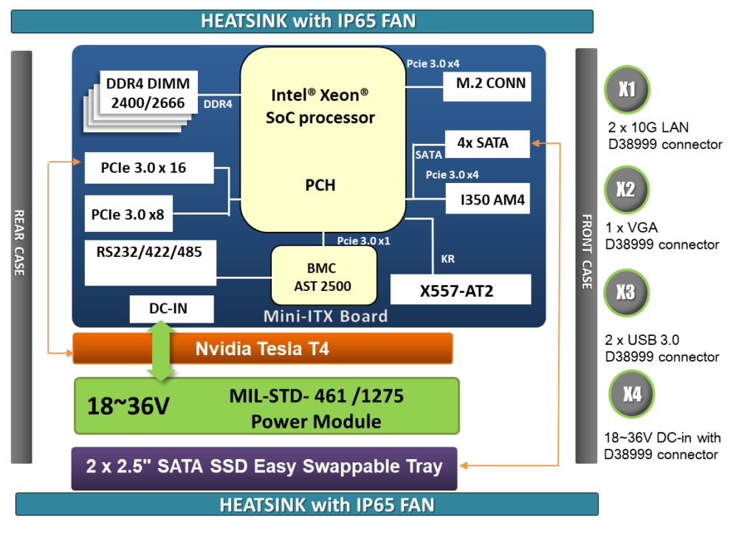Click the X1 round connector icon
756x533 pixels.
tap(627, 90)
